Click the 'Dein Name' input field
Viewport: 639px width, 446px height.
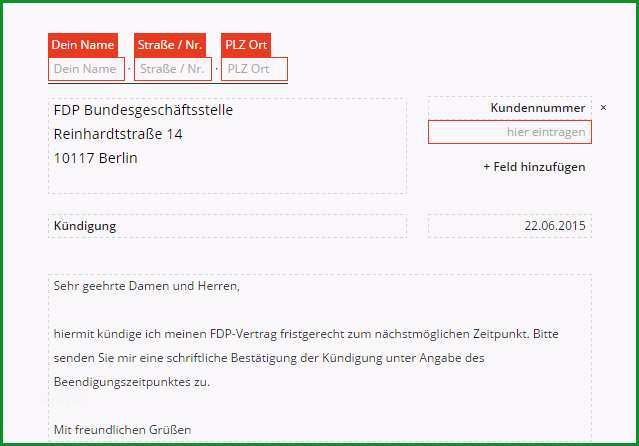coord(86,69)
